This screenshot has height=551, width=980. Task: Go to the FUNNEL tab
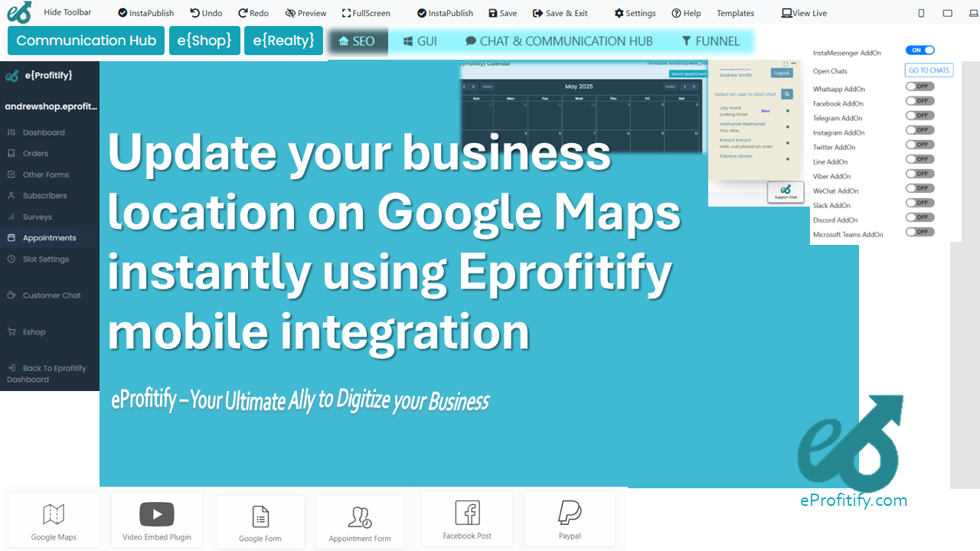click(x=711, y=41)
